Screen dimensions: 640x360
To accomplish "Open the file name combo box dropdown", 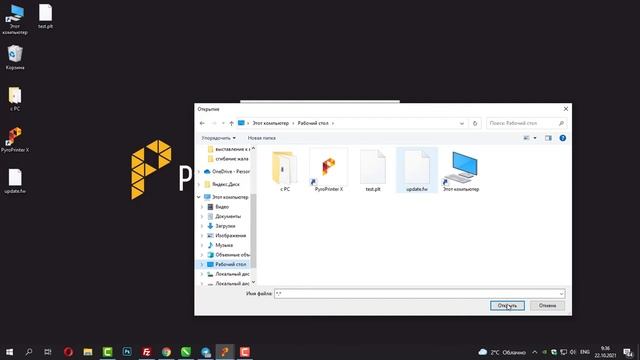I will (x=561, y=293).
